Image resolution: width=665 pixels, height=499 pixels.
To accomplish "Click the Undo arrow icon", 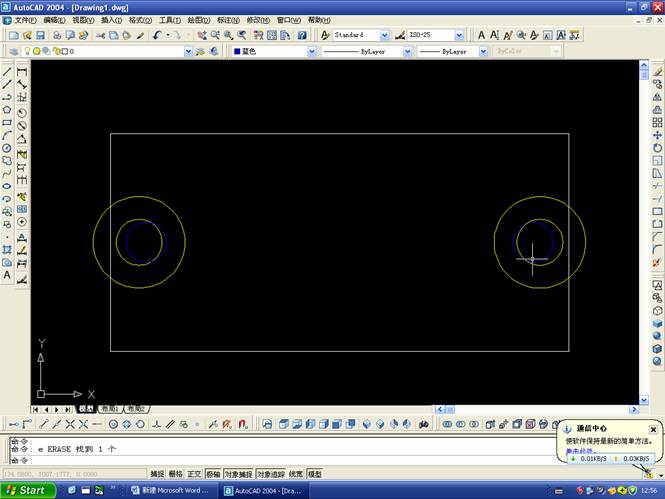I will click(x=158, y=35).
